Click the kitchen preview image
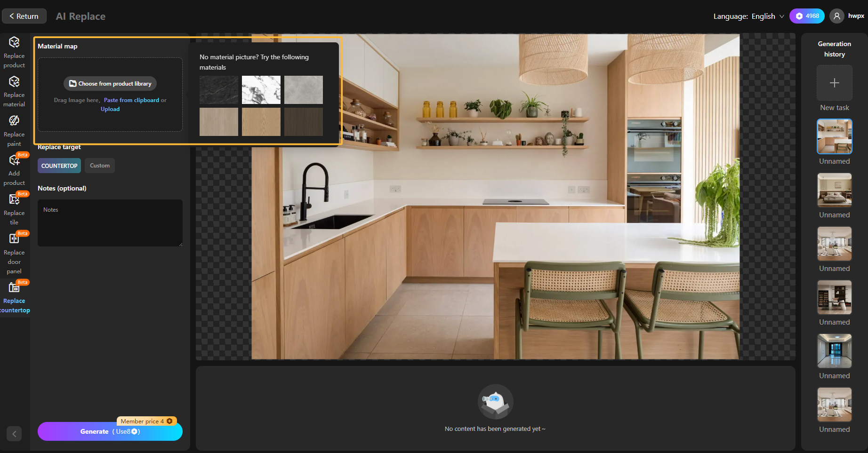 pos(495,197)
